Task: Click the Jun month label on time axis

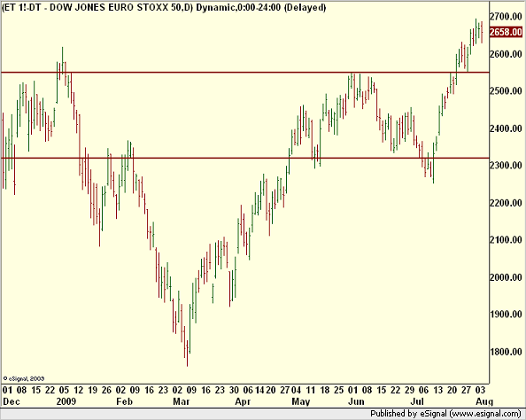Action: 356,401
